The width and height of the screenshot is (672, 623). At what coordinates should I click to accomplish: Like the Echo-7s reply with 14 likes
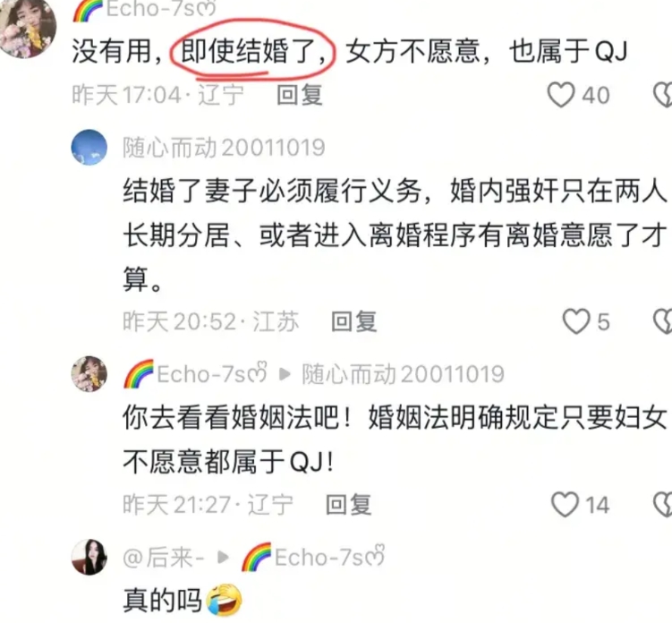[565, 504]
